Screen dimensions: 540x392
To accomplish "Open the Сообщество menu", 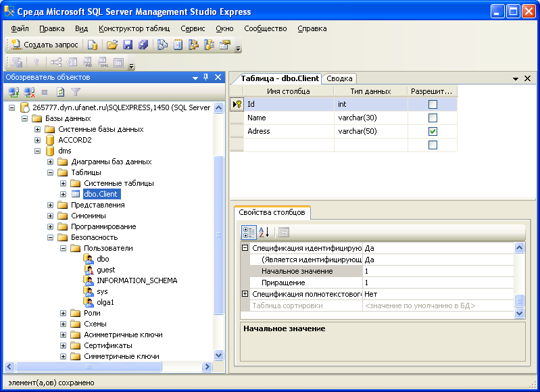I will click(266, 28).
